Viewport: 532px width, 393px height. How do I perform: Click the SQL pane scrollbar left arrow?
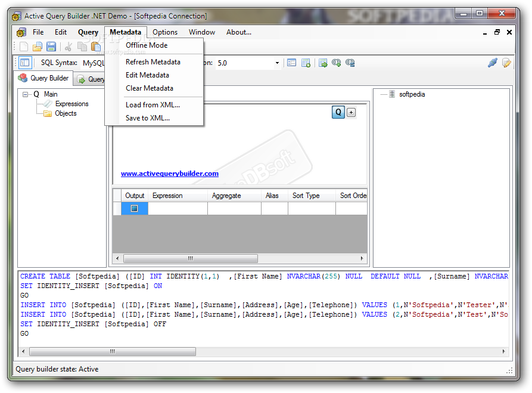click(23, 351)
